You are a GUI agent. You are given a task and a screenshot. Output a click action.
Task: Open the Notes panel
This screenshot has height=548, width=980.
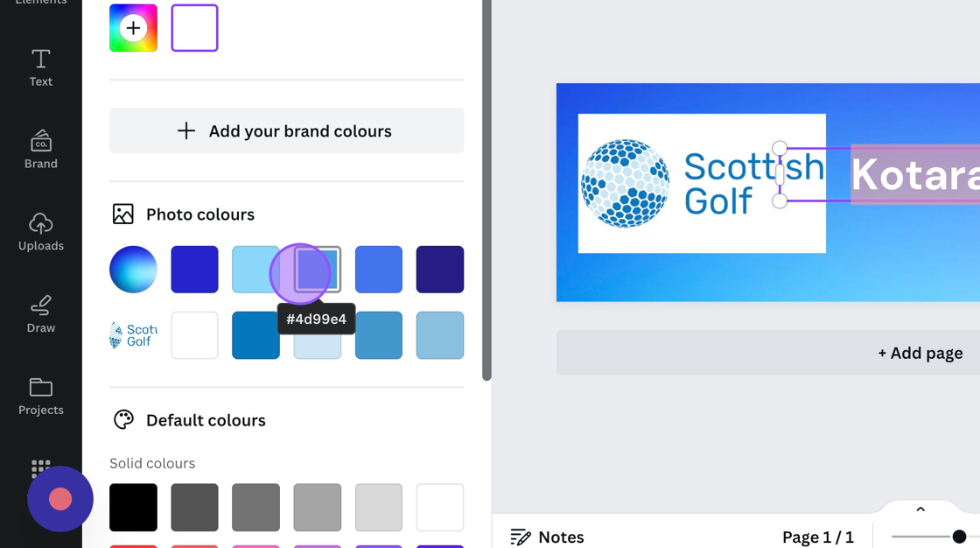[547, 537]
